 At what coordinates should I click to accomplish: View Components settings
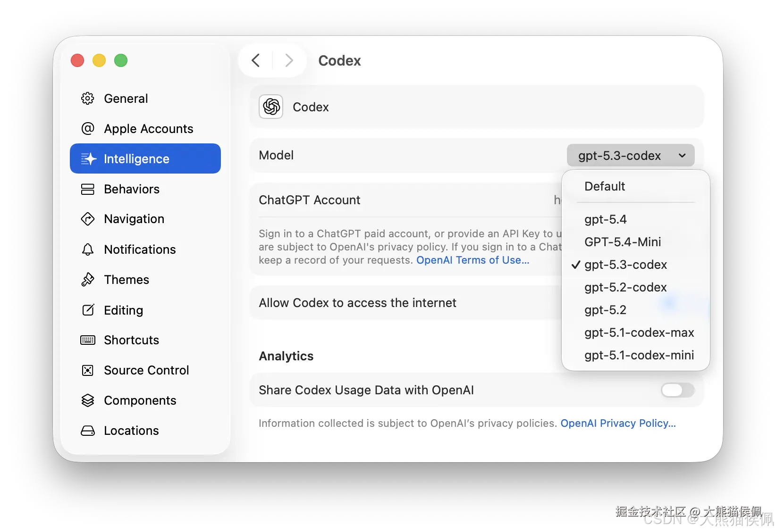click(145, 400)
